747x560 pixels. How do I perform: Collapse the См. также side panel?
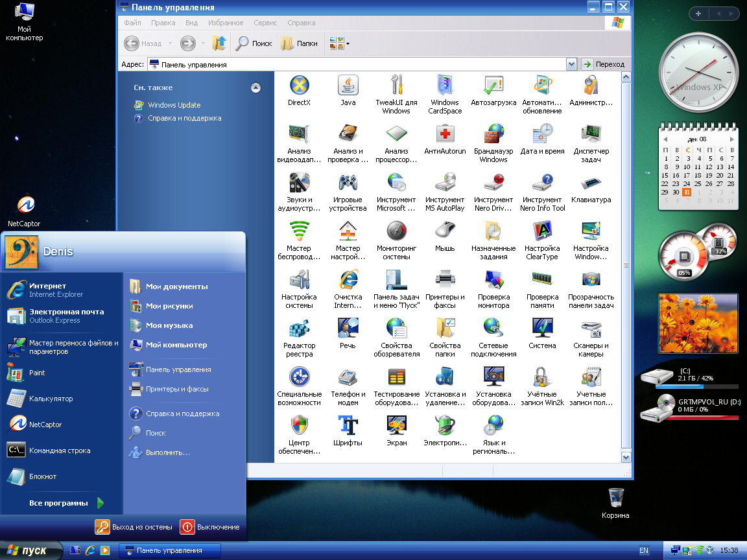pyautogui.click(x=256, y=87)
